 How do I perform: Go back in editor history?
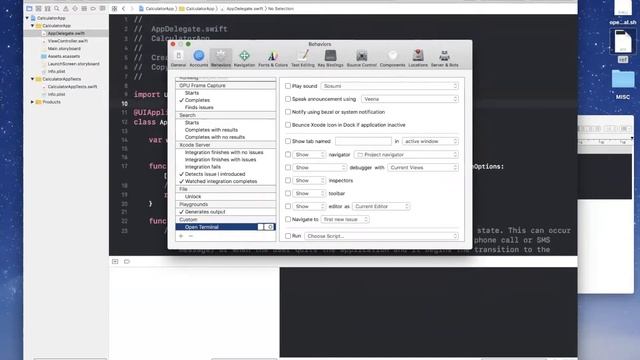point(124,8)
